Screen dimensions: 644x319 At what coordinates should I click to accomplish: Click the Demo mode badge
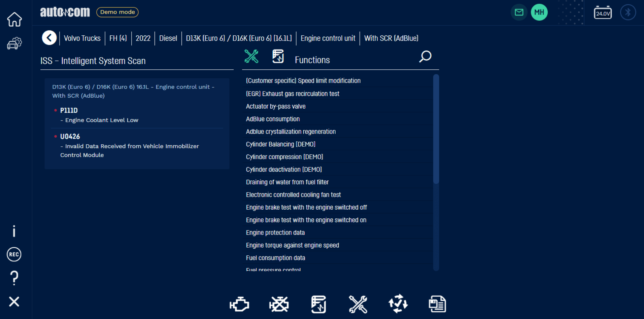pyautogui.click(x=117, y=12)
